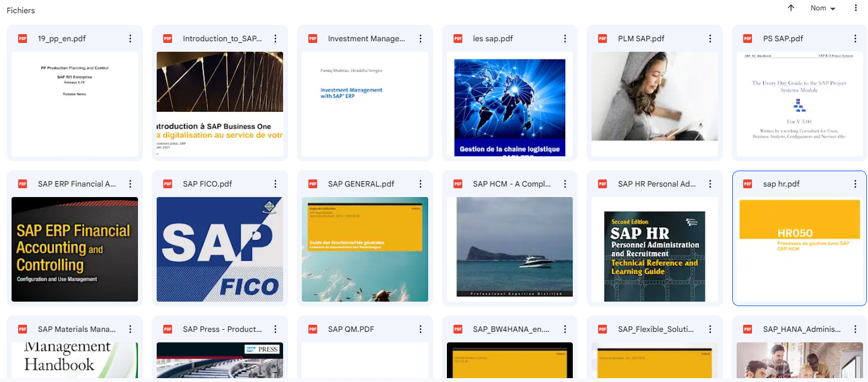The width and height of the screenshot is (868, 382).
Task: Open more options menu beside Nom sort
Action: click(x=855, y=8)
